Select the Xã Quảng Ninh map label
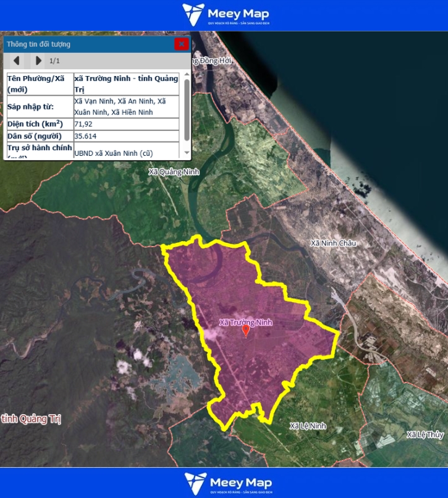This screenshot has width=448, height=498. [x=174, y=172]
